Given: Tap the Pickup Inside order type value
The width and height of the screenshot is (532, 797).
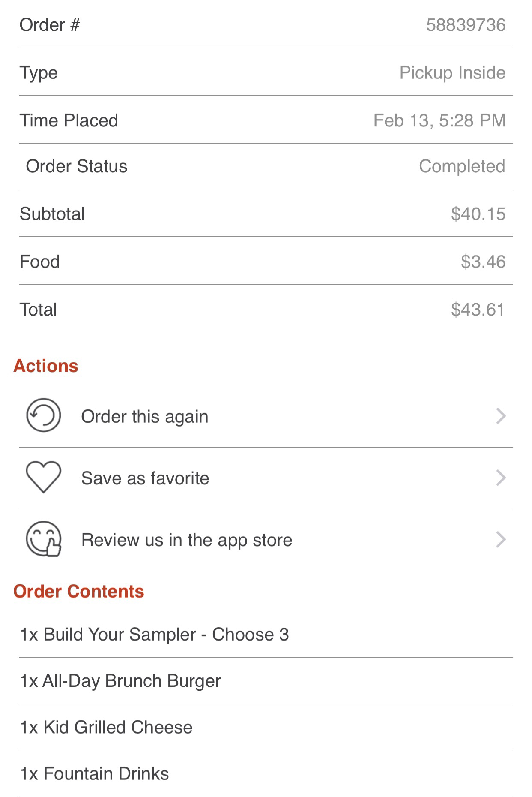Looking at the screenshot, I should [452, 73].
